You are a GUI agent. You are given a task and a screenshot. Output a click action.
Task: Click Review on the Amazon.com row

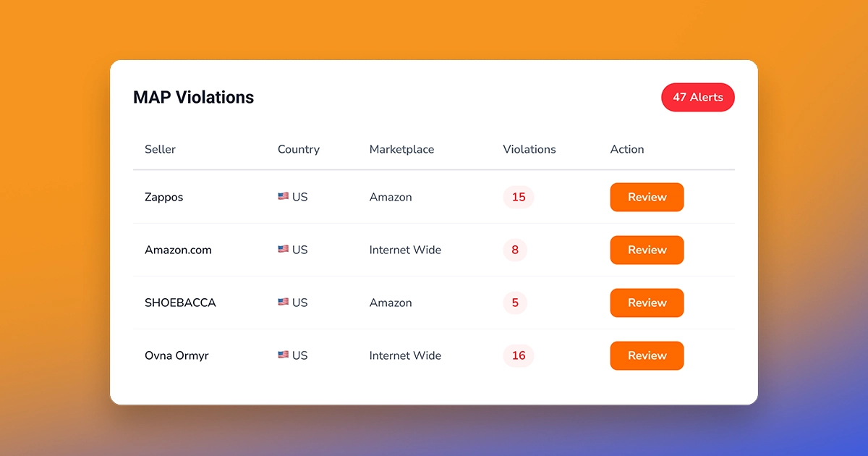click(647, 250)
